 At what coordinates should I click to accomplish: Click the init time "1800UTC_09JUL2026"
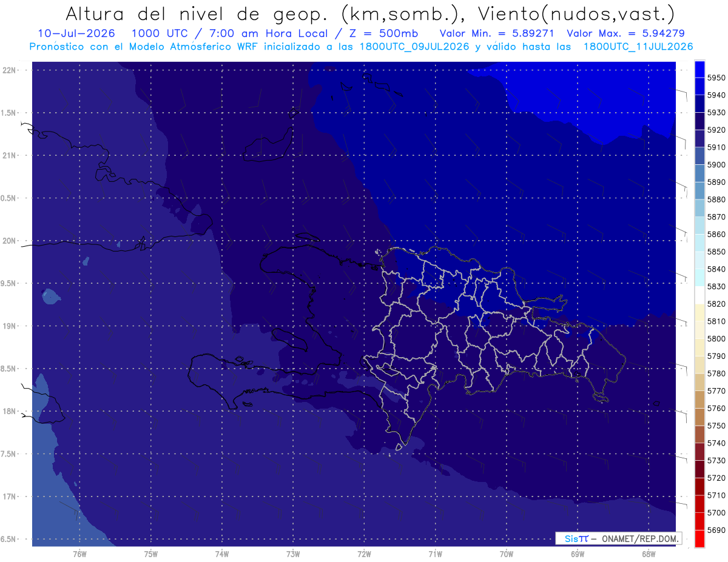coord(414,47)
